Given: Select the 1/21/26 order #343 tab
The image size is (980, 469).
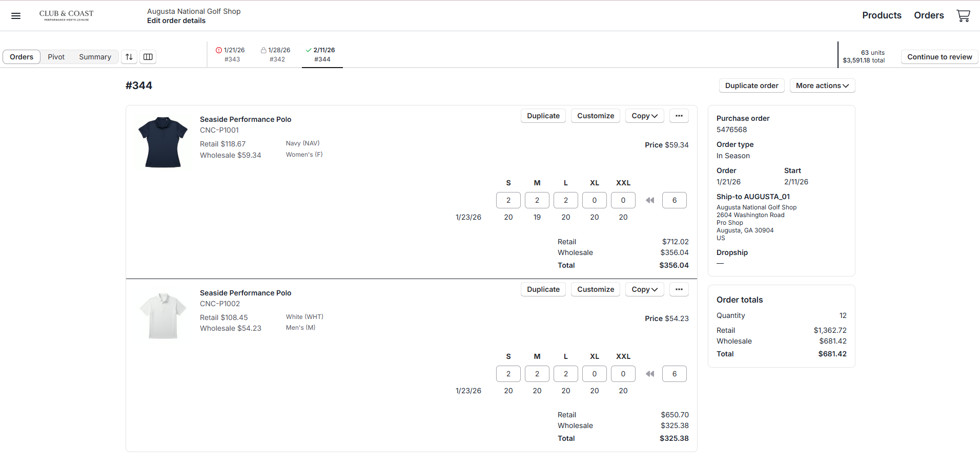Looking at the screenshot, I should point(231,54).
